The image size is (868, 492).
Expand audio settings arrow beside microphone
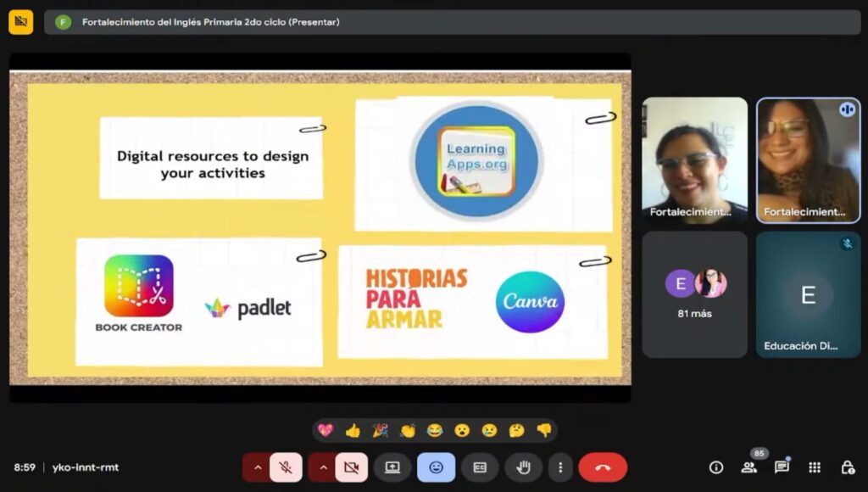click(257, 467)
